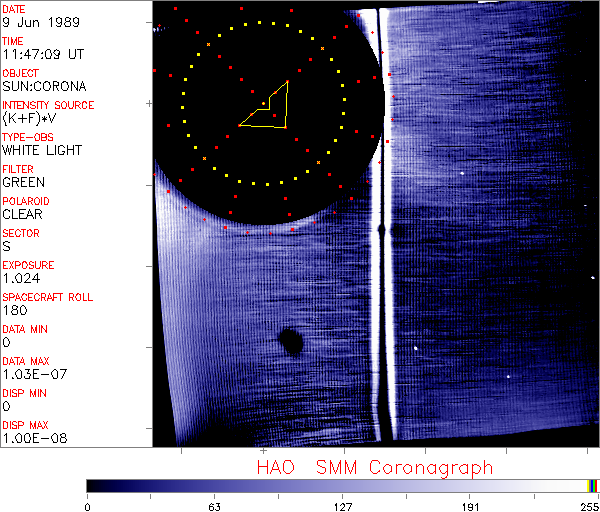
Task: Click the colorbar at the 127 midpoint
Action: pyautogui.click(x=343, y=485)
